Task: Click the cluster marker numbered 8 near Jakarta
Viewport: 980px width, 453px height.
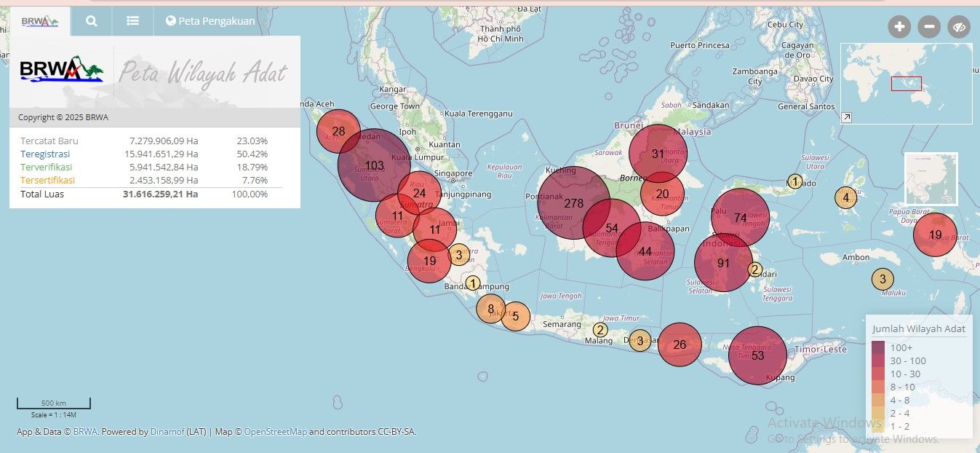Action: click(x=491, y=309)
